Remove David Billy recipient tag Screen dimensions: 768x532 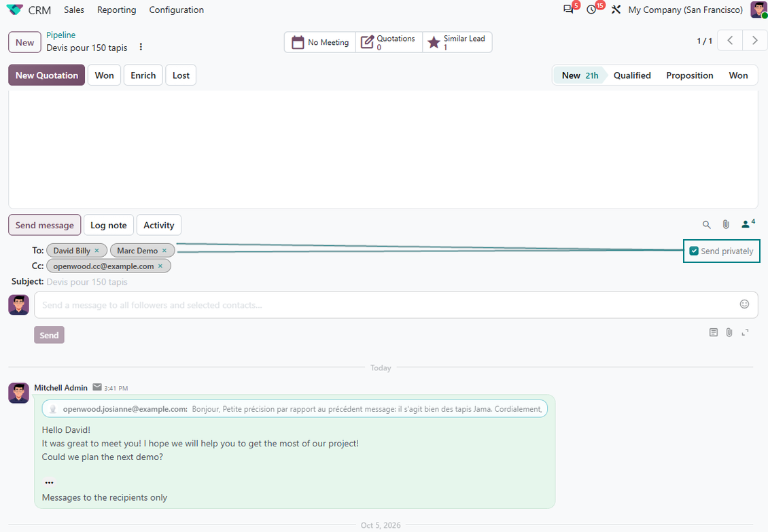[97, 250]
